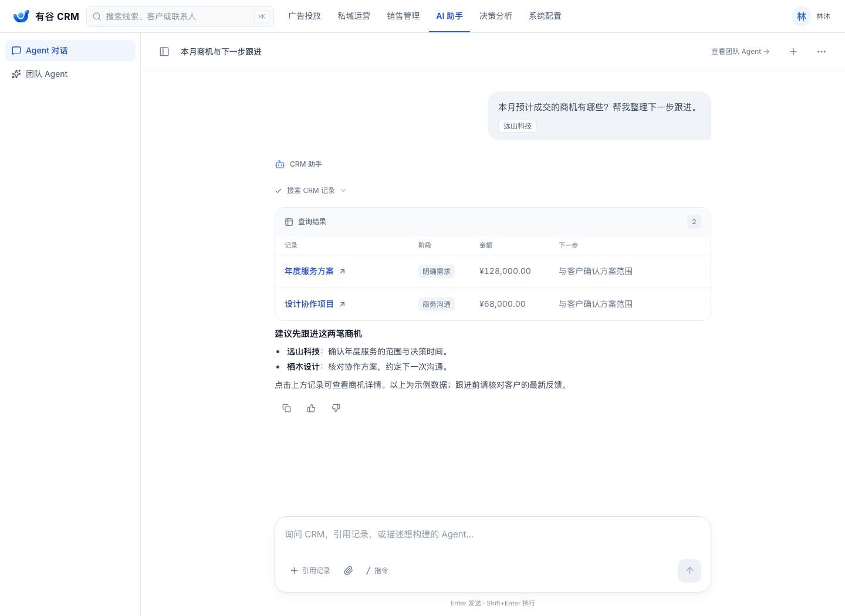Viewport: 845px width, 616px height.
Task: Click the 商务沟通 stage tag
Action: [437, 304]
